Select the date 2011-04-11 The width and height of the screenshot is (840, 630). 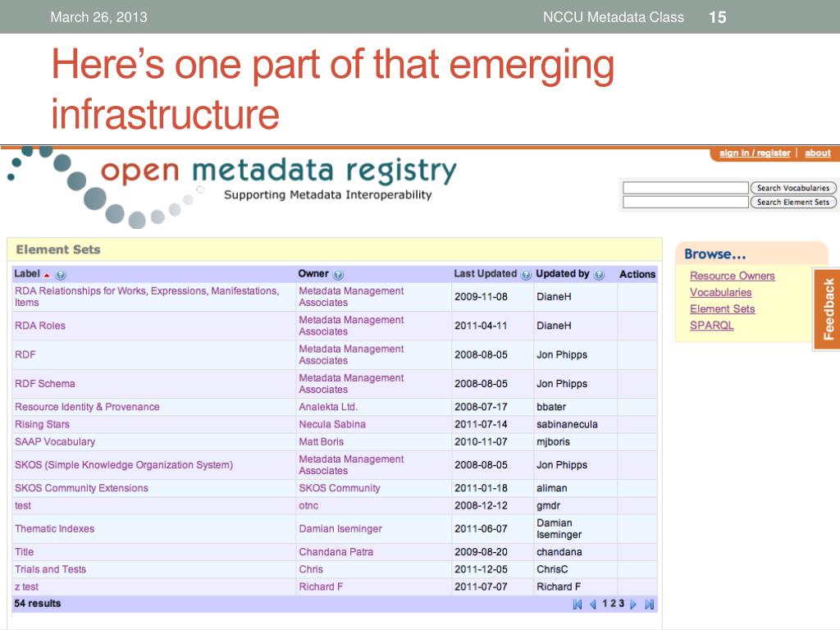(x=481, y=326)
